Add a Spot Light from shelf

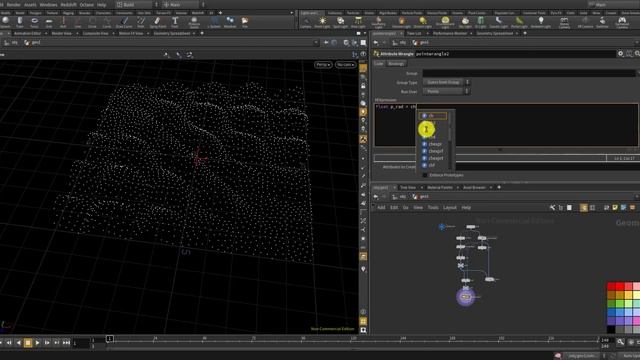340,22
